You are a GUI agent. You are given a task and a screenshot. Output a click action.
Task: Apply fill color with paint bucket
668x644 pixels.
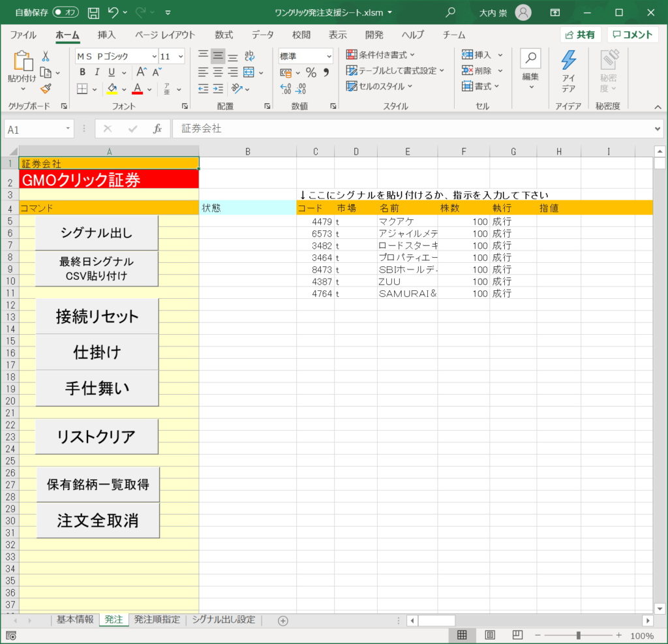(x=112, y=89)
